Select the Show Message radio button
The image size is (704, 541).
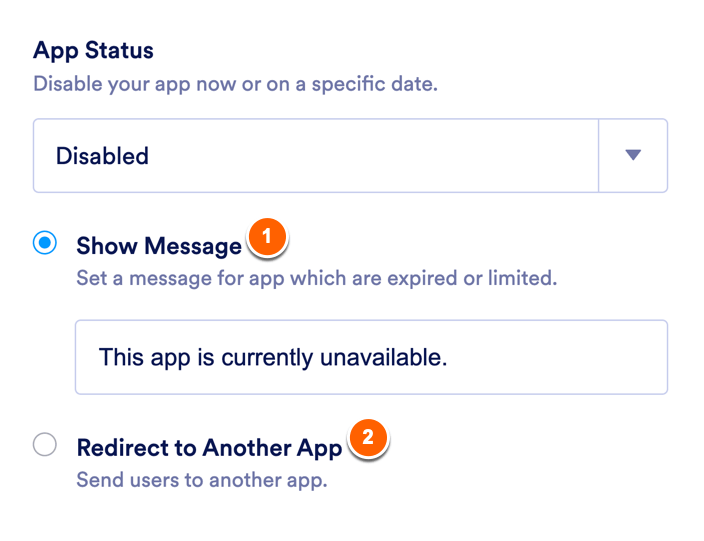click(x=45, y=244)
